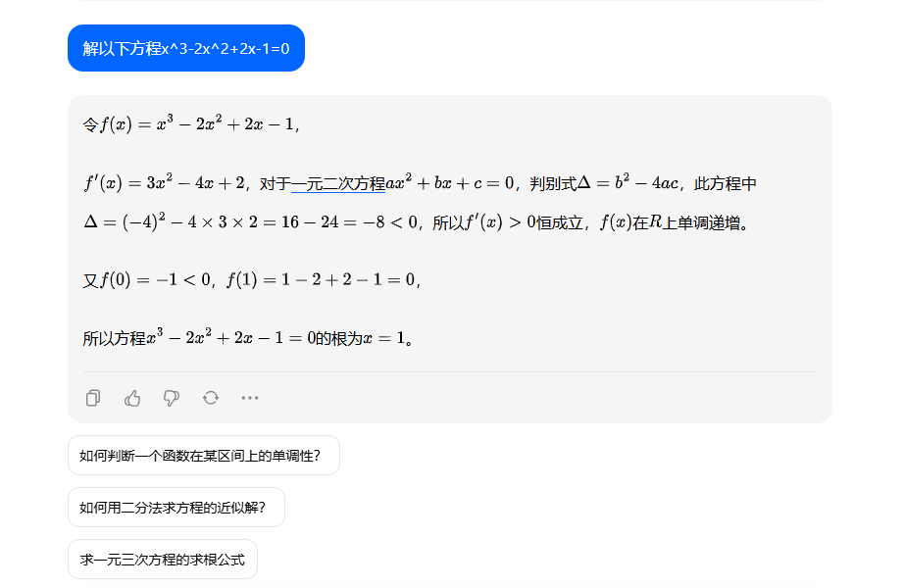904x588 pixels.
Task: Click the underlined hyperlink in the explanation
Action: (340, 182)
